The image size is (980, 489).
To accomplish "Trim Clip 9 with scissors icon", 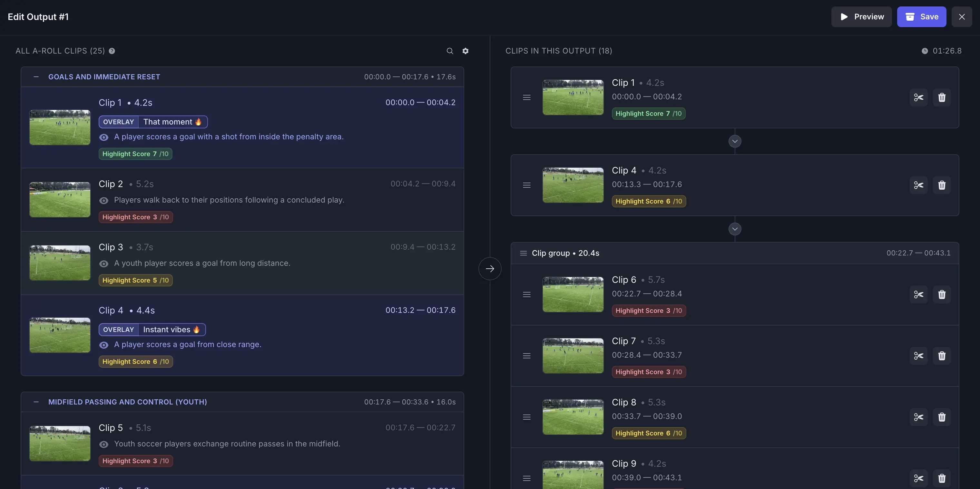I will [x=918, y=478].
